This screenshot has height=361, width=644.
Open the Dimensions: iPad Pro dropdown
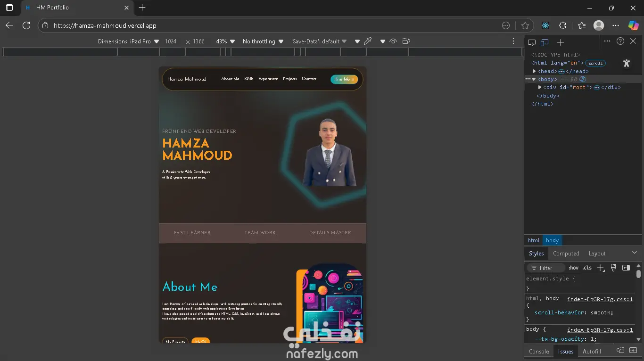(x=128, y=41)
